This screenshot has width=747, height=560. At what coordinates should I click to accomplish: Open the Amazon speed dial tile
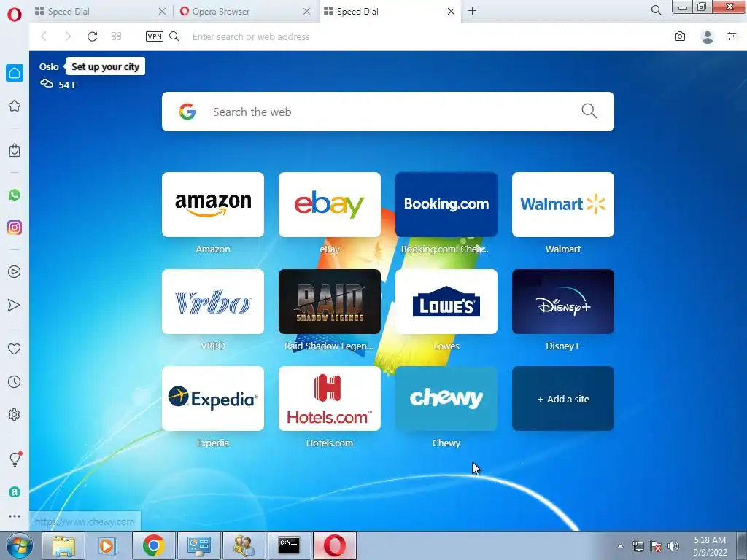[213, 204]
